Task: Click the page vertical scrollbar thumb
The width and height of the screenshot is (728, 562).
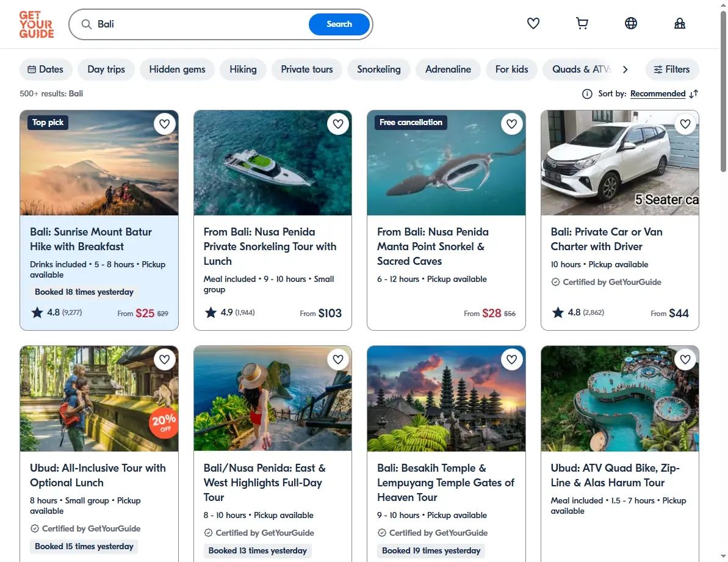Action: point(723,92)
